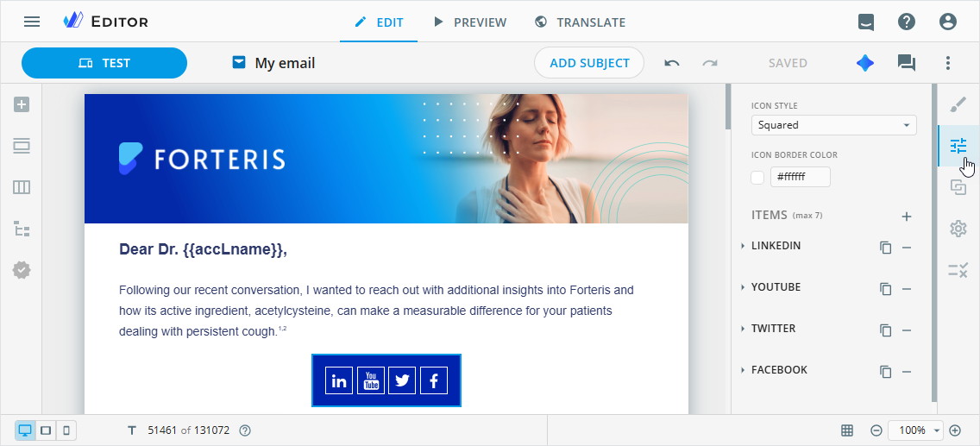Viewport: 980px width, 446px height.
Task: Switch to the Preview tab
Action: [470, 22]
